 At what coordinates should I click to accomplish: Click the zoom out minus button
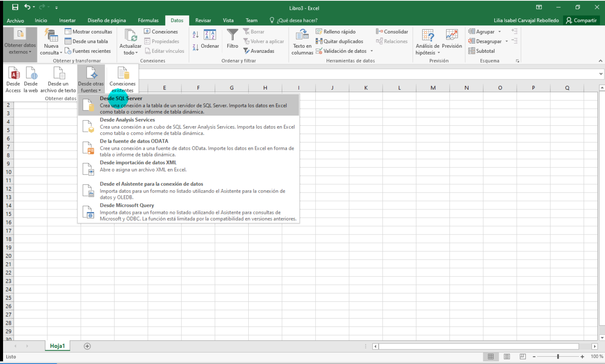(534, 356)
